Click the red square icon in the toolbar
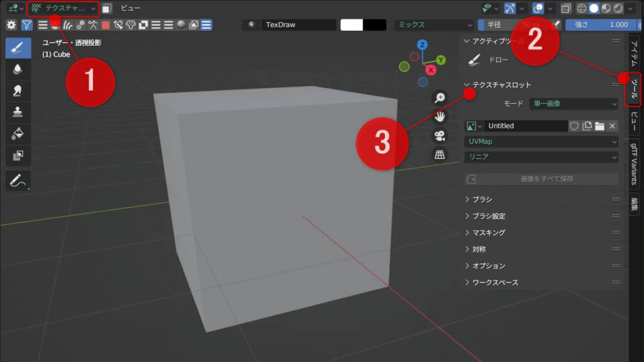 106,25
